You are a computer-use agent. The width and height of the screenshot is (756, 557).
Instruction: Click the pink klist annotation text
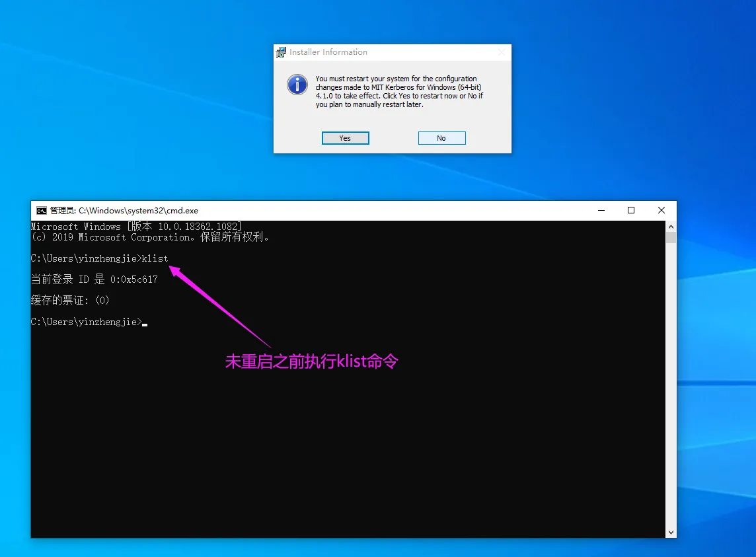click(x=311, y=362)
